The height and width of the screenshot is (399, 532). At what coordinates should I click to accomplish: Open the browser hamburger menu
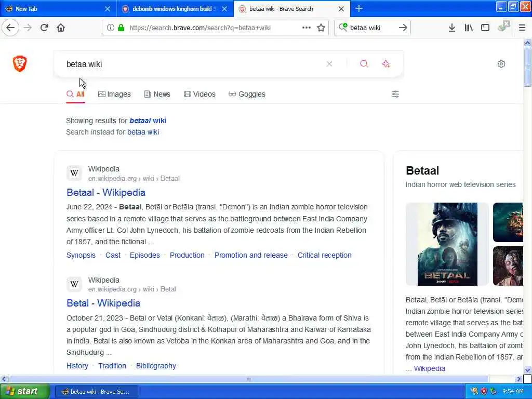[x=522, y=28]
